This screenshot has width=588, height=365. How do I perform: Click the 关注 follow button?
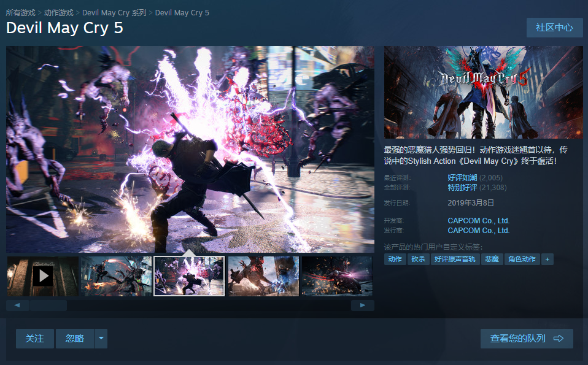coord(34,339)
